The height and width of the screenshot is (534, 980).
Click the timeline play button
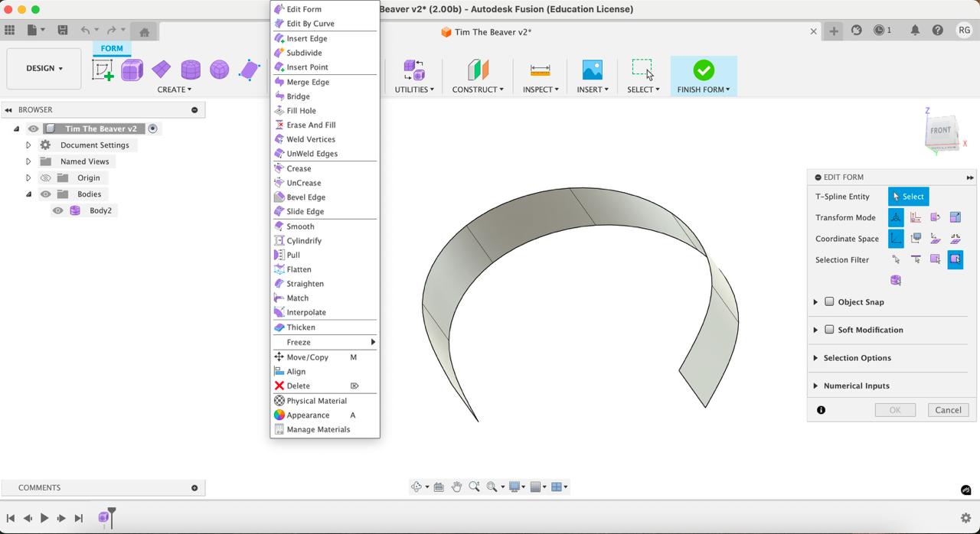coord(44,518)
